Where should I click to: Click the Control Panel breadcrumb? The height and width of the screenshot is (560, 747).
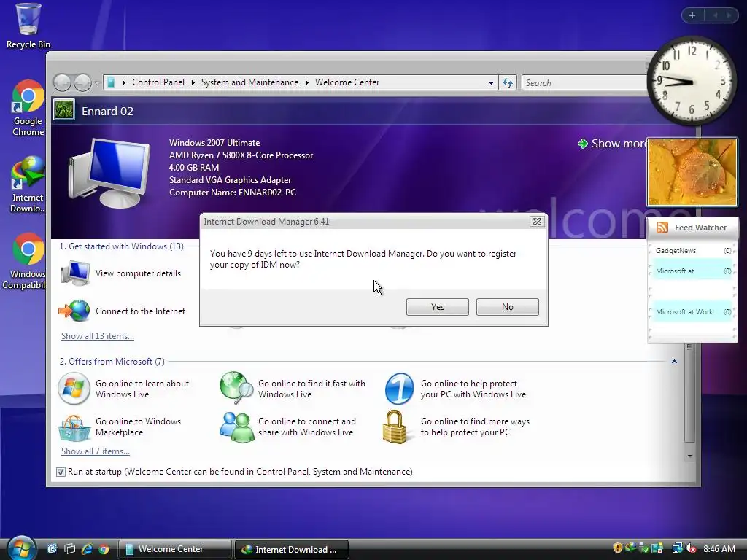point(158,82)
